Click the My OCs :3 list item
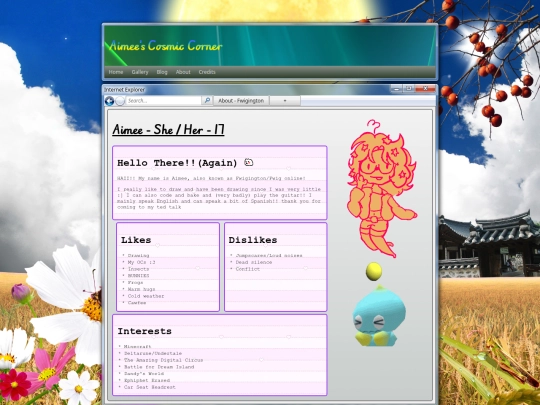The image size is (540, 405). point(142,262)
